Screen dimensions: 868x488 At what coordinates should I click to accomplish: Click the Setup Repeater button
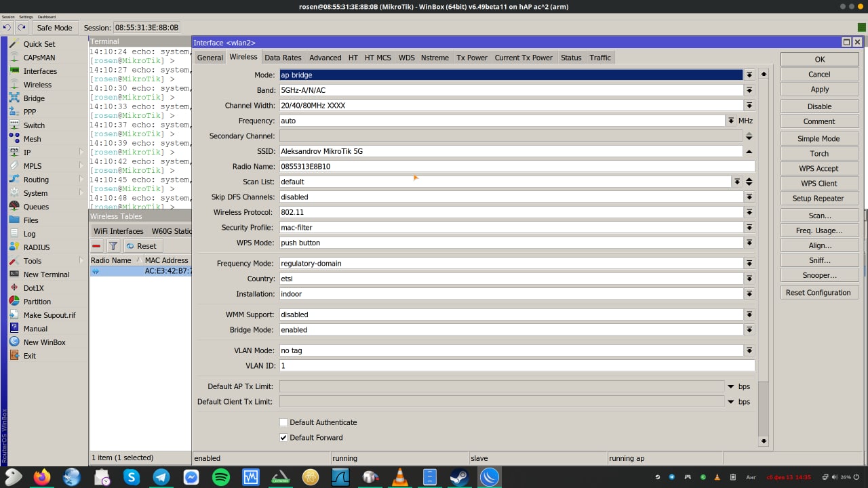coord(820,199)
